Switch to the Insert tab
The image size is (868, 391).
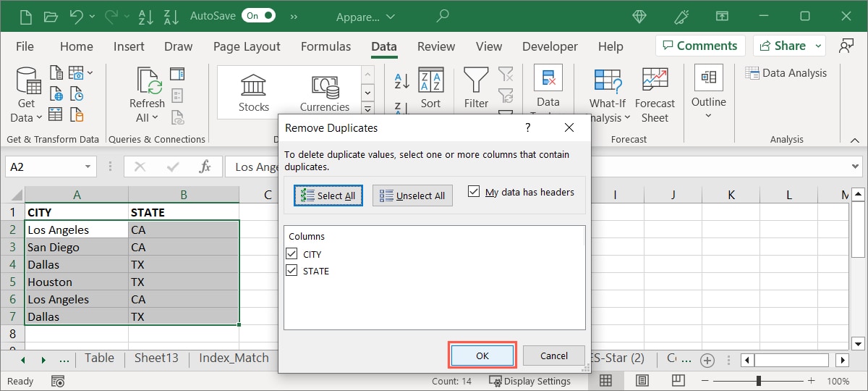(x=129, y=46)
